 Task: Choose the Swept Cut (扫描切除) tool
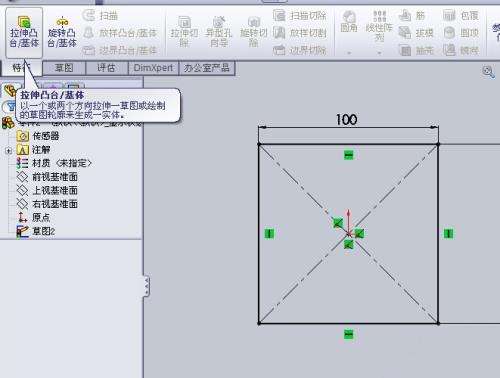tap(299, 15)
